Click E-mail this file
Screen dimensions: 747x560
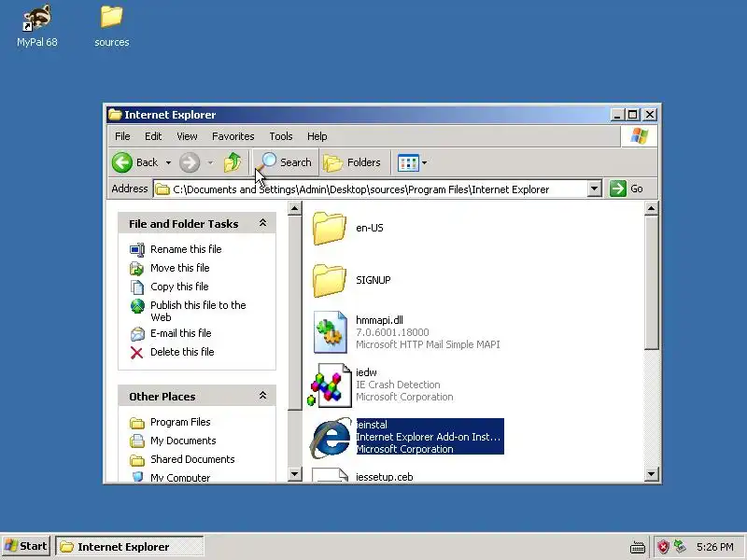(x=181, y=333)
